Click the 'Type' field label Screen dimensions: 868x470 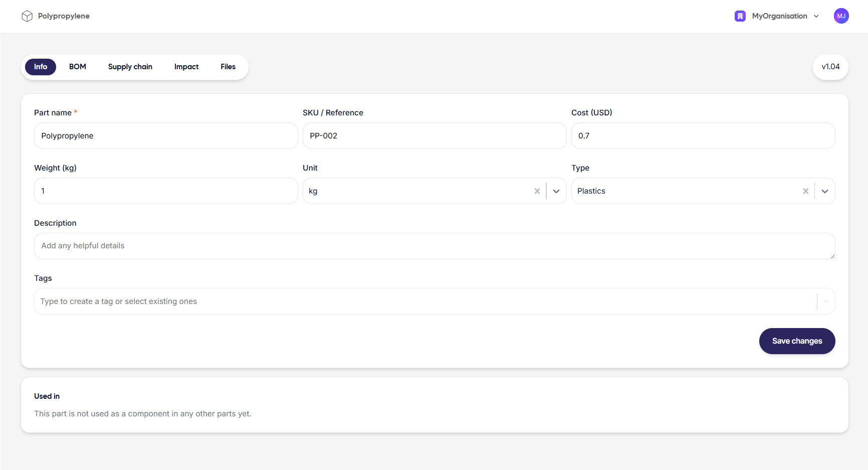580,168
